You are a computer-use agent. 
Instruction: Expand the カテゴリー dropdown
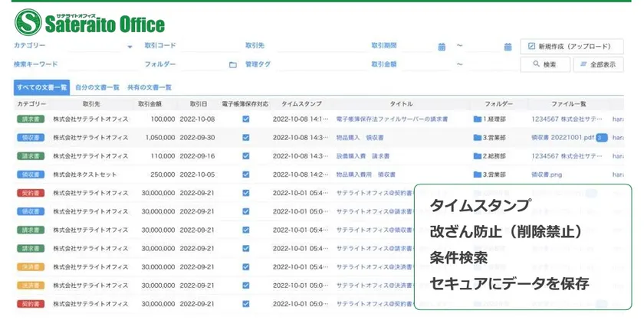[x=130, y=47]
